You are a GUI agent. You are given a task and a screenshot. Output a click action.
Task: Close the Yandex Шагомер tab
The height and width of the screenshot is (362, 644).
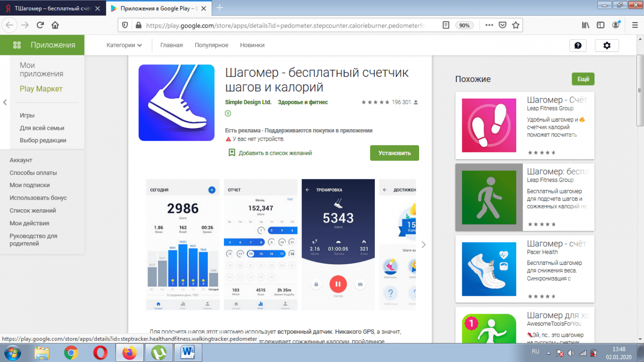tap(97, 8)
